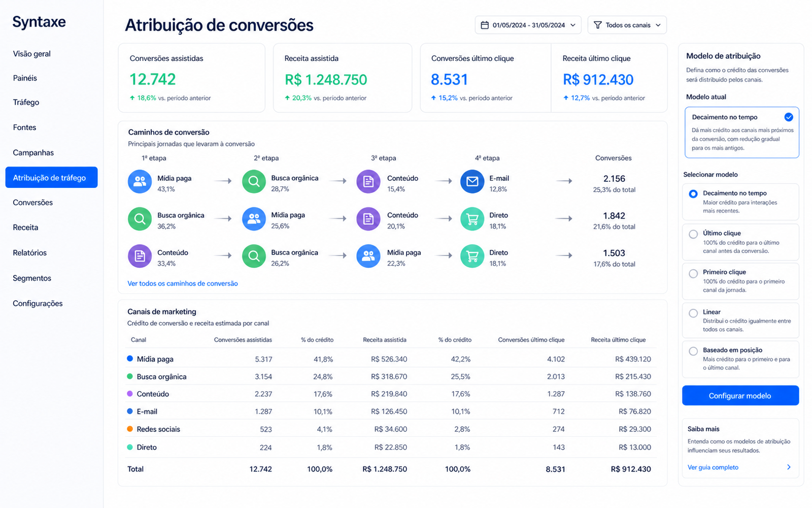Click the green color dot for Busca orgânica channel
812x508 pixels.
pyautogui.click(x=130, y=376)
